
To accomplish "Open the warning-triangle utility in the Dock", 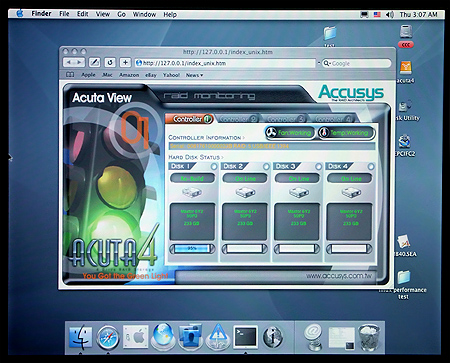I will coord(218,337).
